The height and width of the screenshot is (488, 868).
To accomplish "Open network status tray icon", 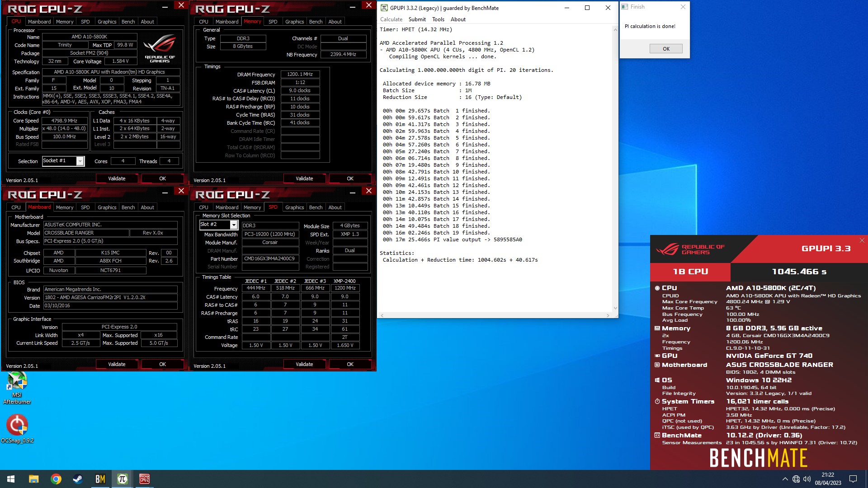I will pos(796,479).
